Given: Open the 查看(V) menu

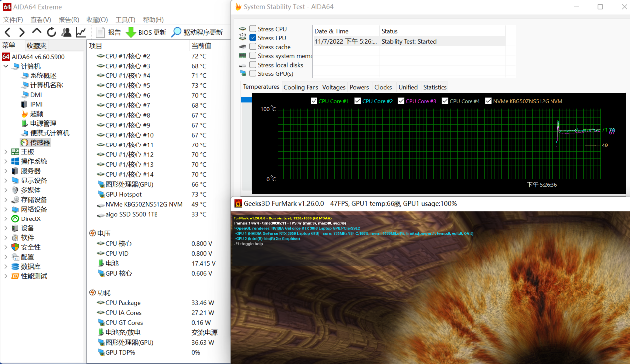Looking at the screenshot, I should click(41, 20).
